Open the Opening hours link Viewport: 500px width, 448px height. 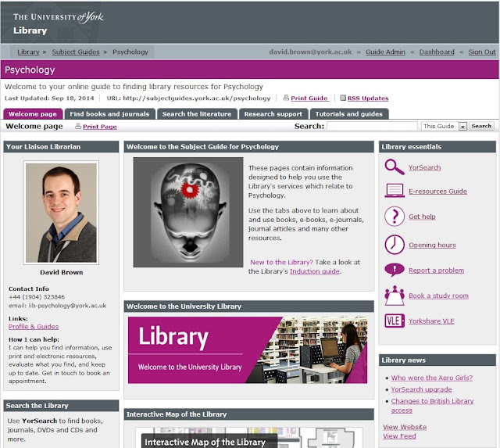pyautogui.click(x=432, y=245)
